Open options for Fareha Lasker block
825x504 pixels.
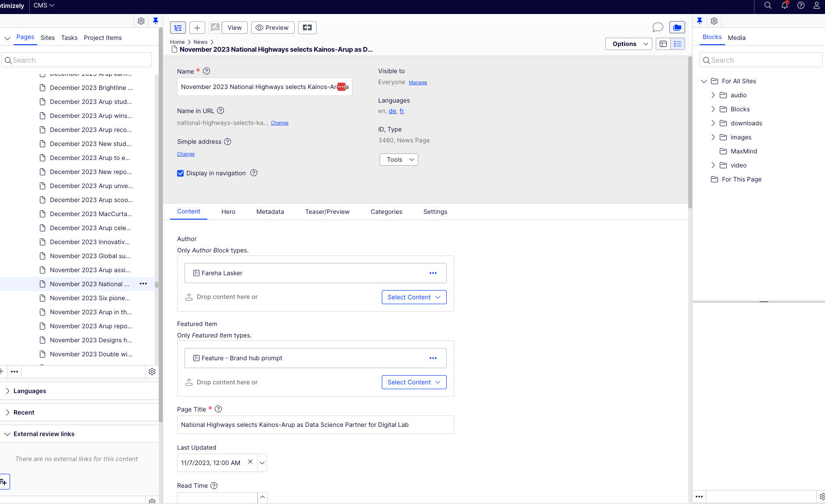433,273
